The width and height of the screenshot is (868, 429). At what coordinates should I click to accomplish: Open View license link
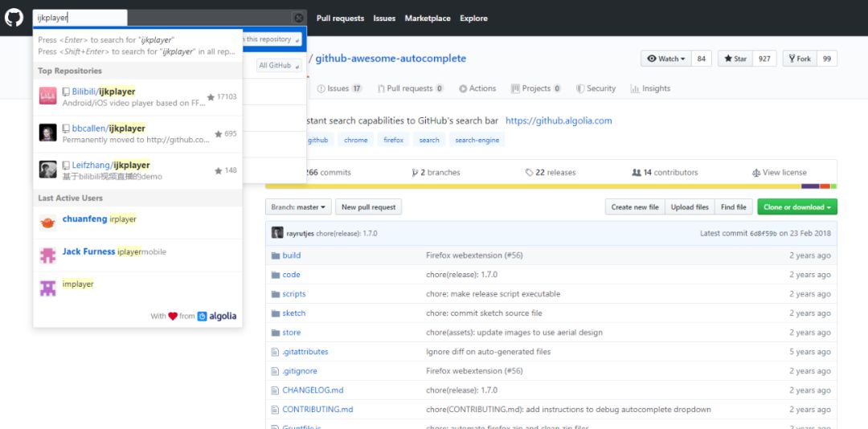click(780, 173)
